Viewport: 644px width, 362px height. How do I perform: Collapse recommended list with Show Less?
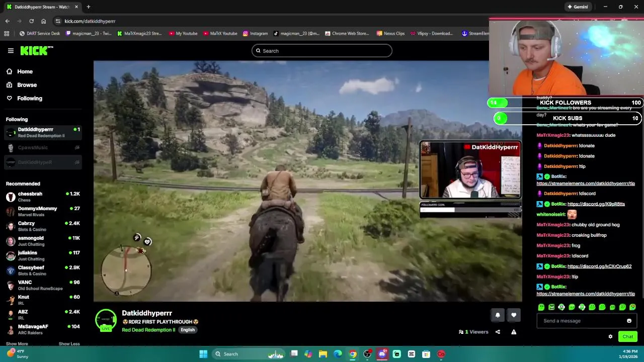tap(69, 344)
